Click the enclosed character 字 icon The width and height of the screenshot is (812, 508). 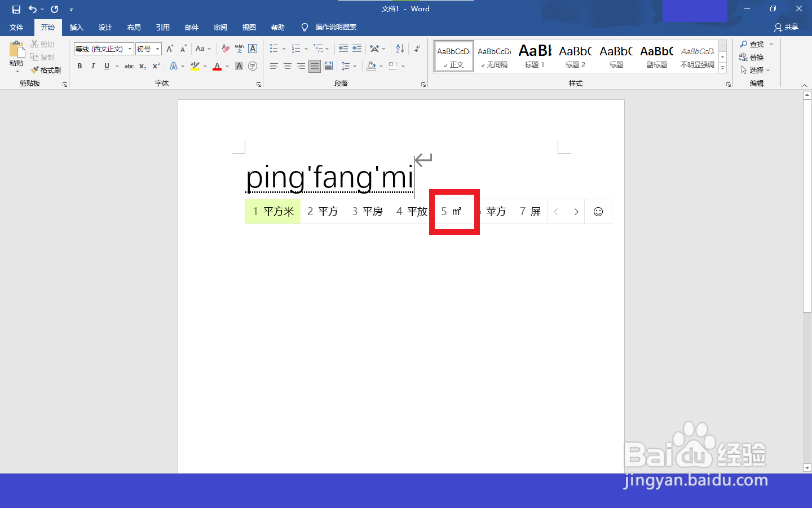click(x=253, y=66)
